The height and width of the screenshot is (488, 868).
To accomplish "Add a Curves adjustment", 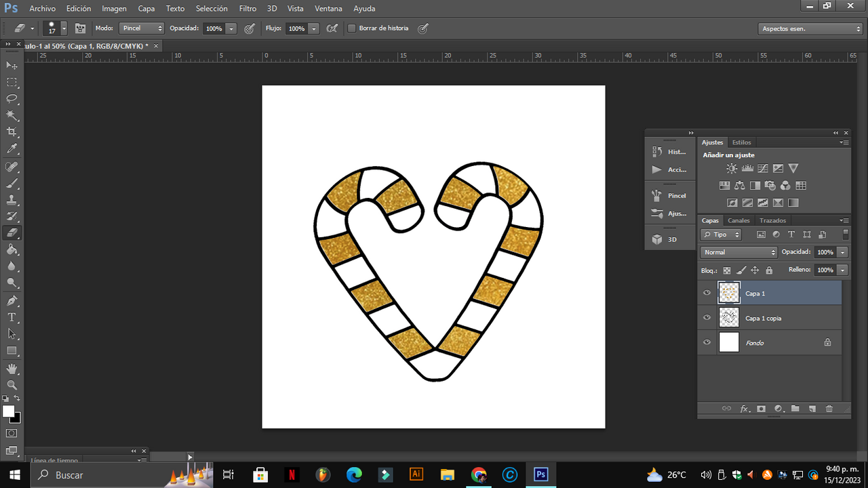I will tap(763, 168).
